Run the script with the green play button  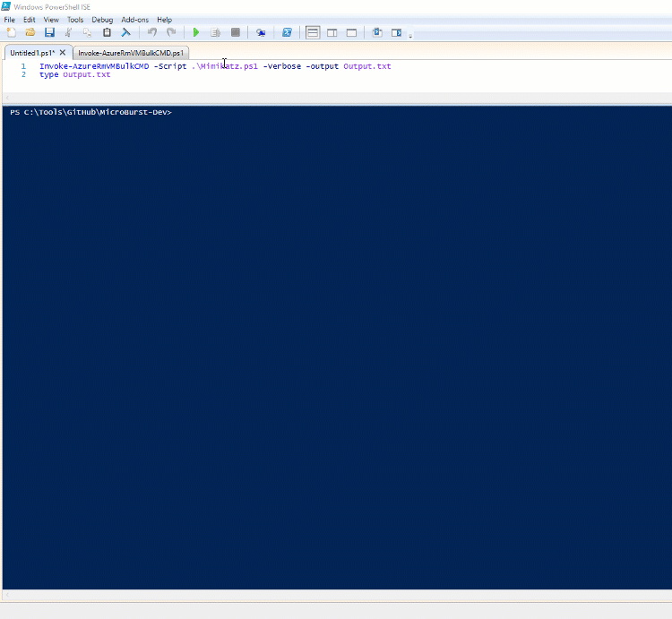[196, 32]
